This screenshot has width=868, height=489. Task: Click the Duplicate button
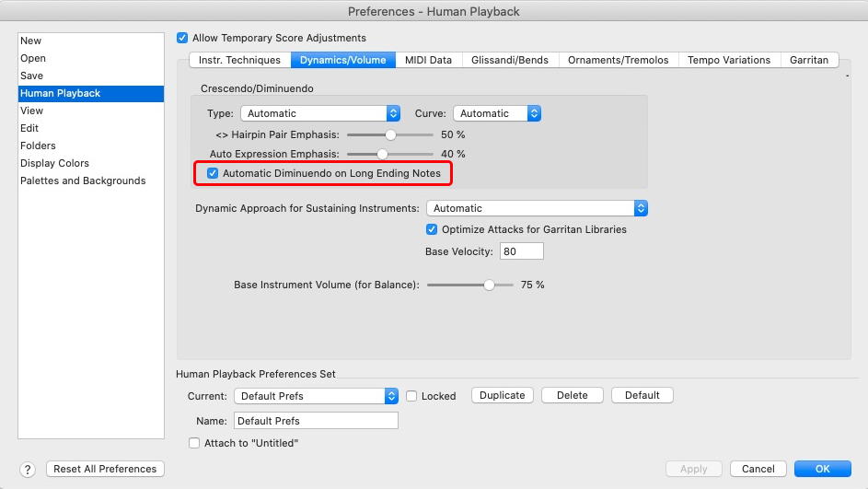coord(503,395)
